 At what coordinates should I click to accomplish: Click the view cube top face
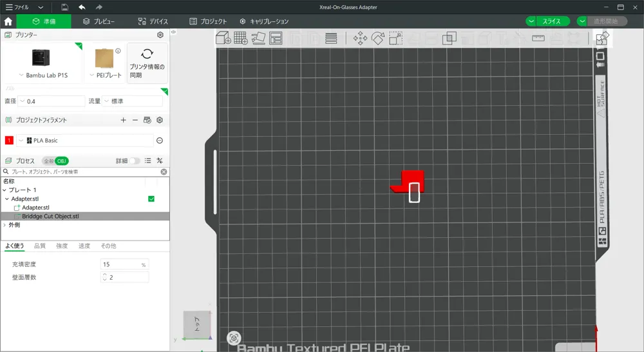[x=196, y=324]
